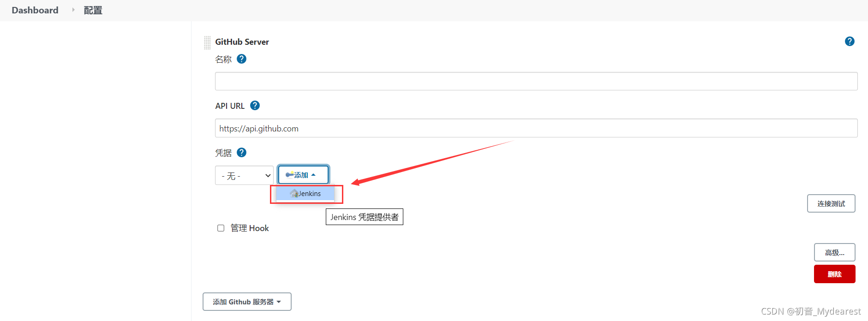
Task: Click the 连接测试 button
Action: pos(831,203)
